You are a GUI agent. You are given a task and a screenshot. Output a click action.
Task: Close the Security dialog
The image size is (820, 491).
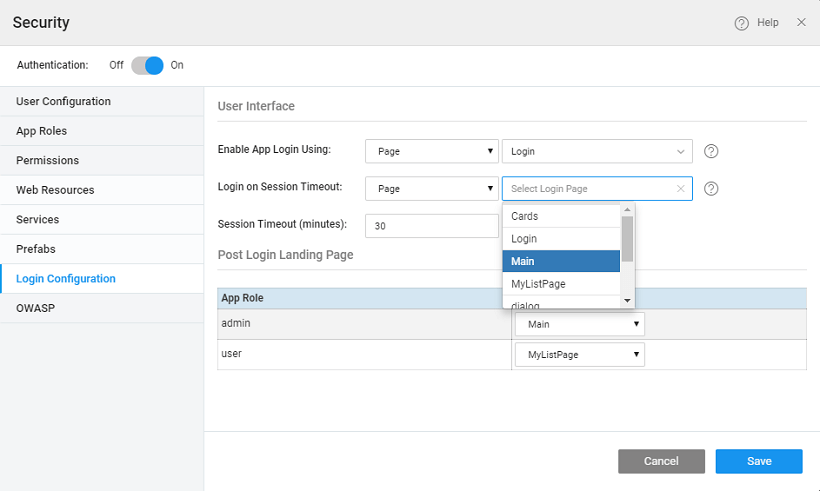[x=801, y=22]
